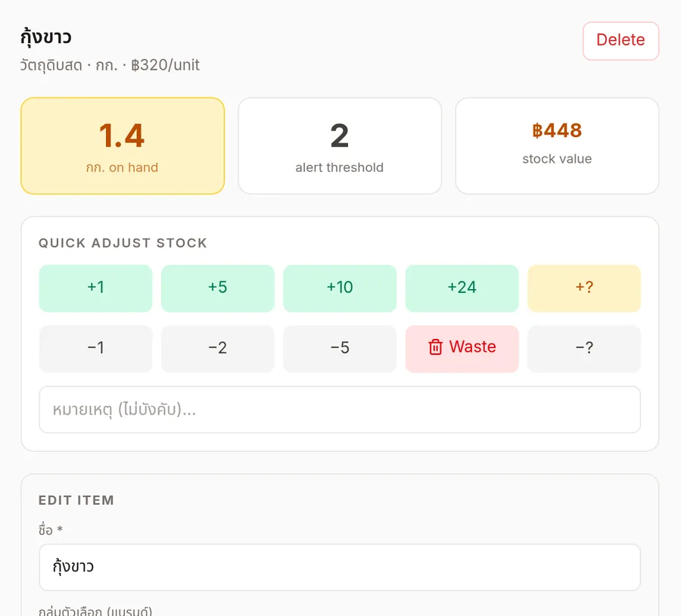The height and width of the screenshot is (616, 681).
Task: Select the ฿448 stock value card
Action: (x=557, y=146)
